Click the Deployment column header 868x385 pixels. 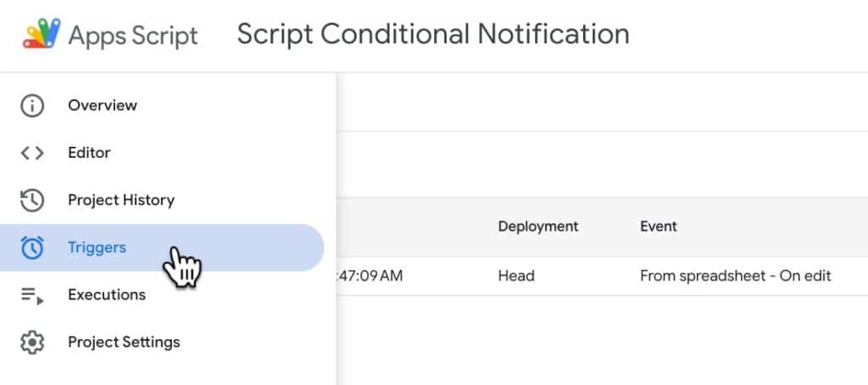point(537,226)
